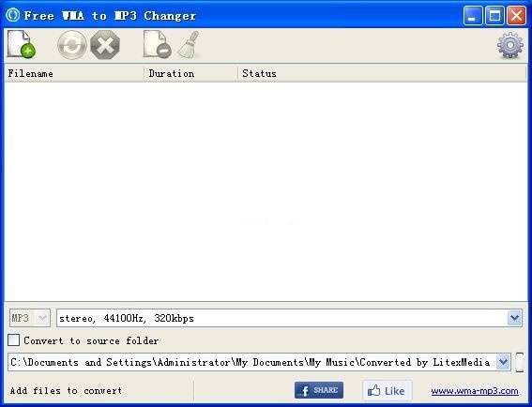Click inside the output folder path field
Image resolution: width=532 pixels, height=407 pixels.
click(x=251, y=362)
